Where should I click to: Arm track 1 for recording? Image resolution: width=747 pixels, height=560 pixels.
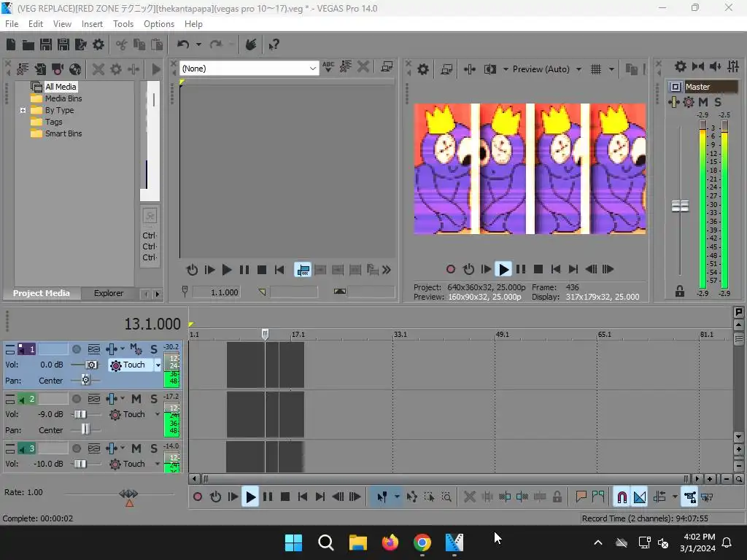[x=76, y=349]
